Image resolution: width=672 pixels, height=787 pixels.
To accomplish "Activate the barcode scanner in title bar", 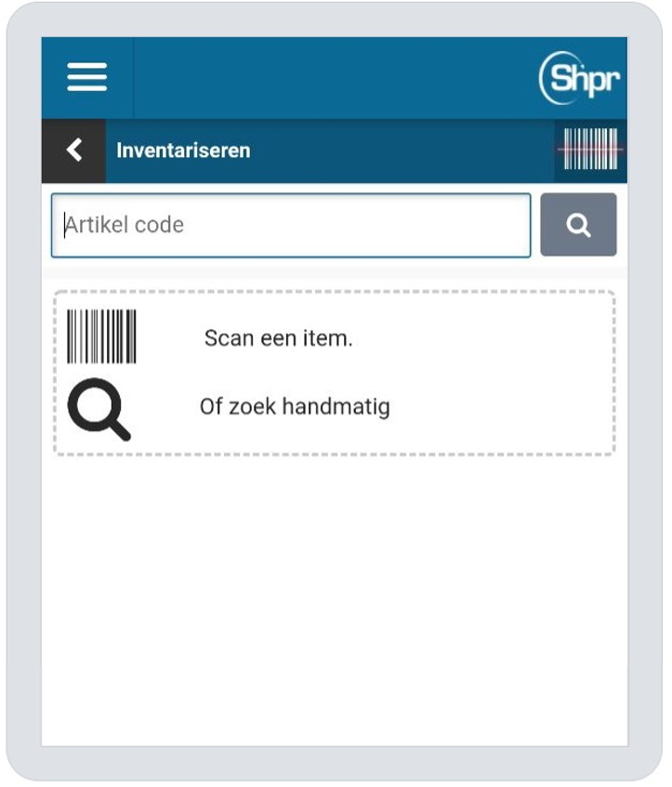I will pos(590,150).
